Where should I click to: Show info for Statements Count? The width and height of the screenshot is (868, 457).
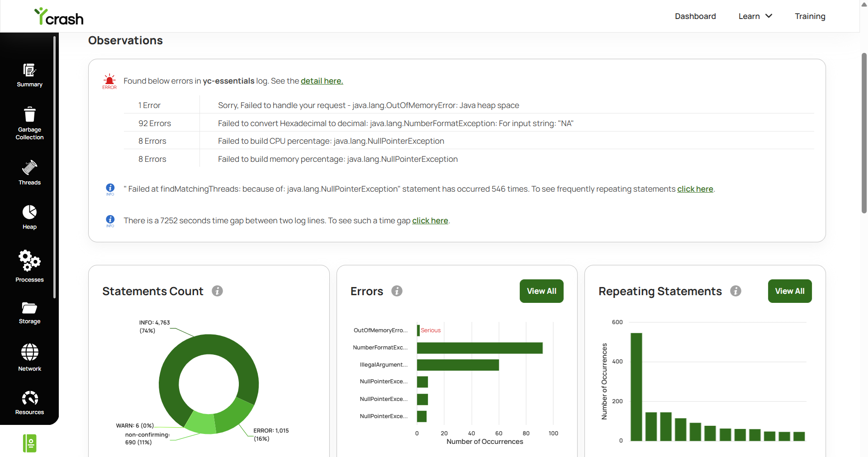218,291
